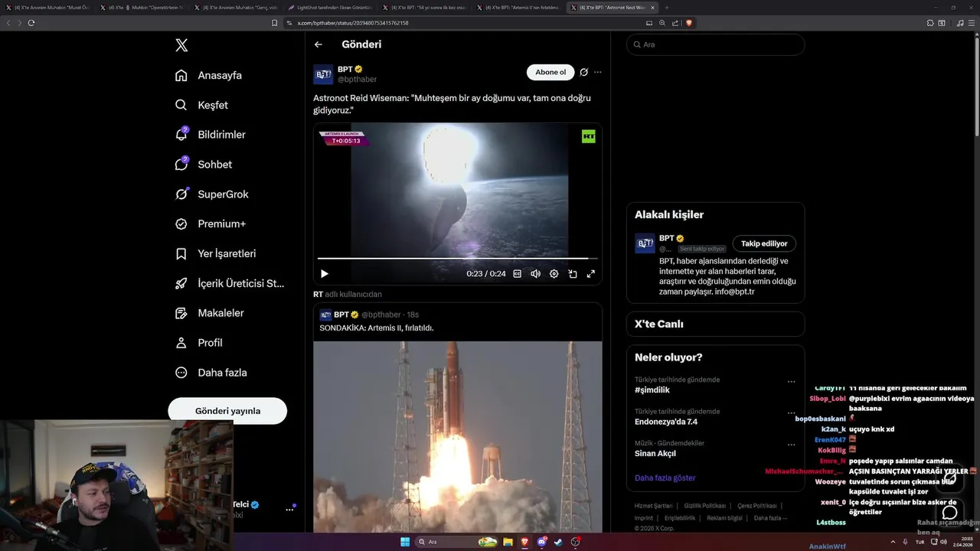Click BPT avatar in post header
The width and height of the screenshot is (980, 551).
[x=323, y=74]
